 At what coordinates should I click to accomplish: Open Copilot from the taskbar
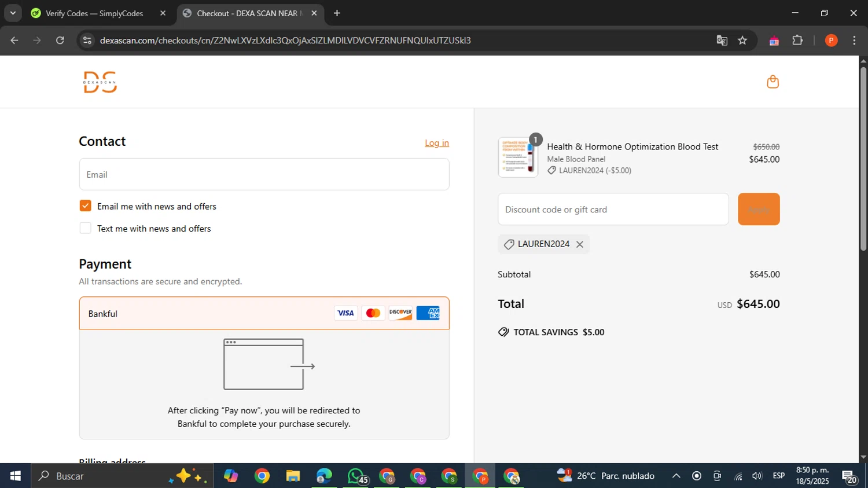(x=231, y=476)
